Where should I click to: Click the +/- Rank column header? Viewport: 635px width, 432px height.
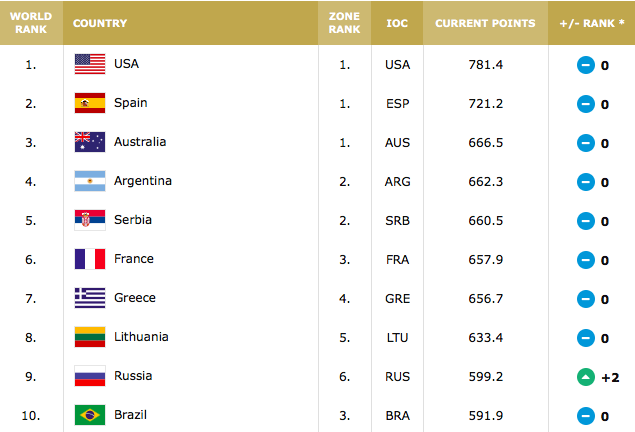point(590,22)
